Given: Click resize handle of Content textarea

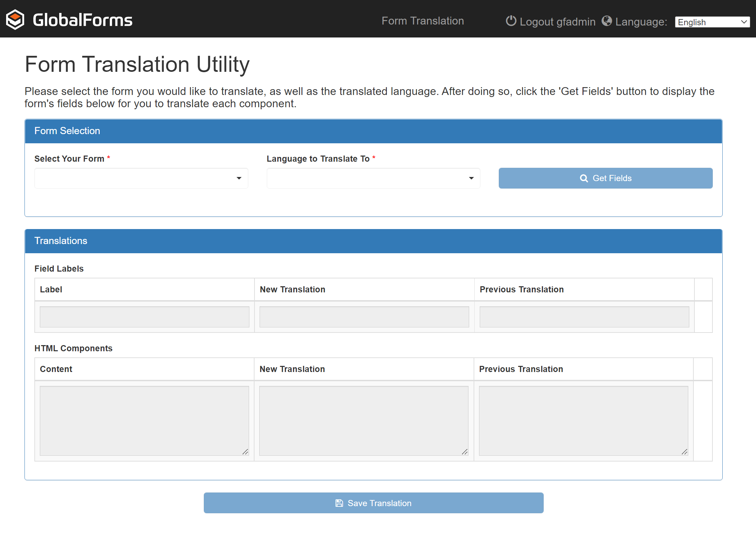Looking at the screenshot, I should click(x=245, y=452).
